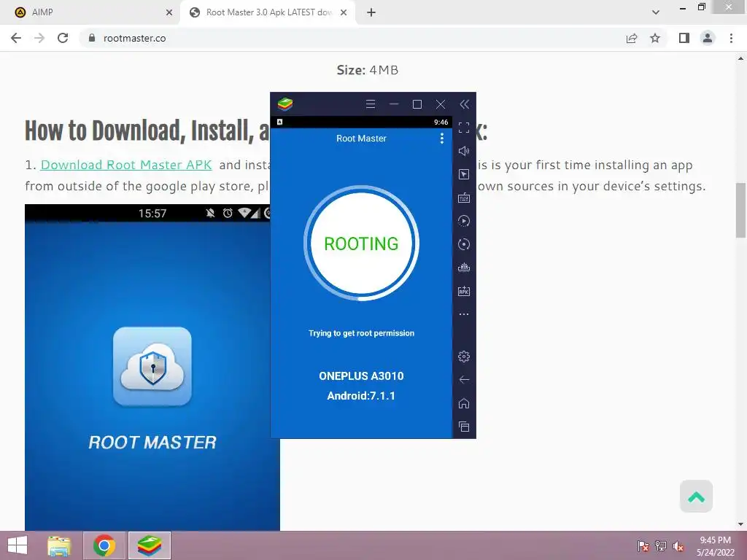This screenshot has width=747, height=560.
Task: Follow the Download Root Master APK link
Action: click(126, 165)
